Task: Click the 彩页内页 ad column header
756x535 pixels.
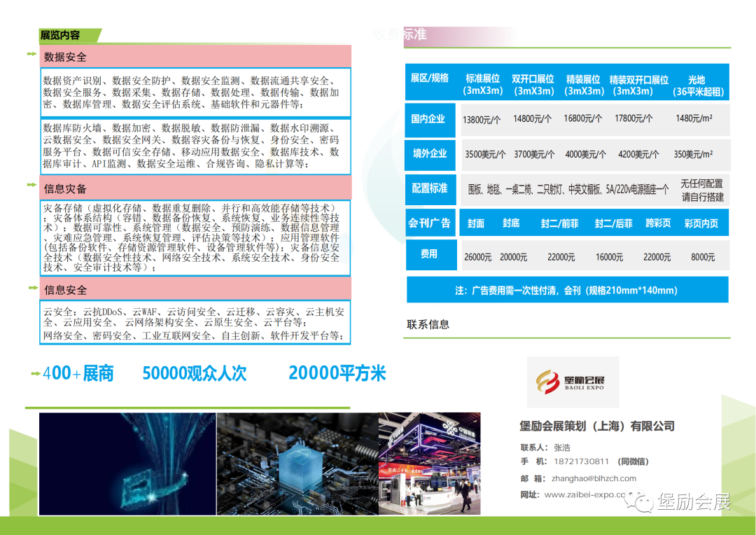Action: (701, 223)
